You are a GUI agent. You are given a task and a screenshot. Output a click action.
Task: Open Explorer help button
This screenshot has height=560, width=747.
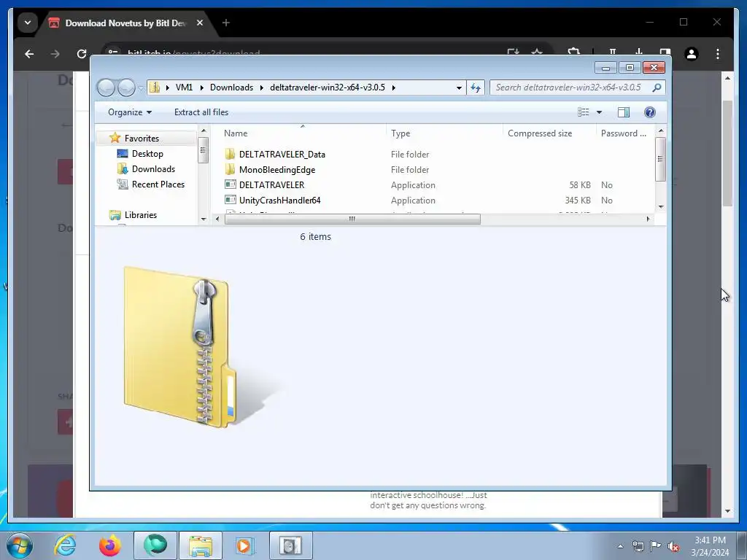click(x=650, y=112)
